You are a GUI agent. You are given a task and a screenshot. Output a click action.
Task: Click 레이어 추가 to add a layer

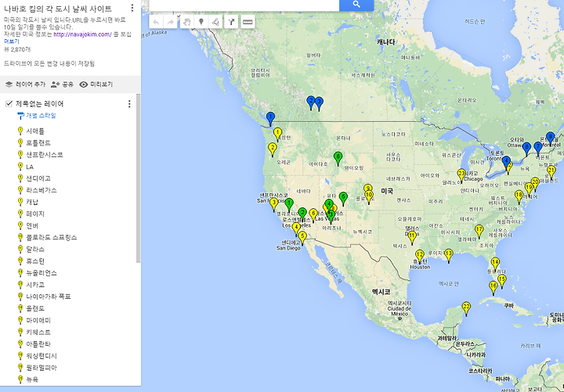pyautogui.click(x=26, y=85)
